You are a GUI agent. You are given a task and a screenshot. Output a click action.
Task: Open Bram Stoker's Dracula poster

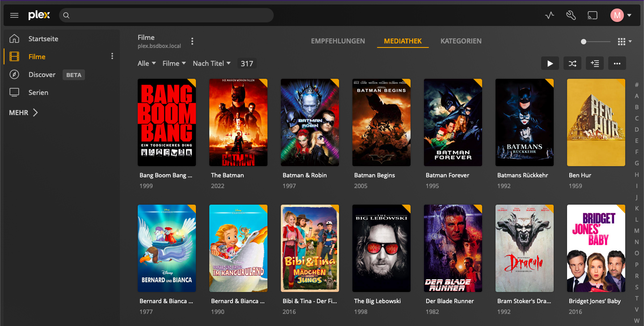coord(525,248)
